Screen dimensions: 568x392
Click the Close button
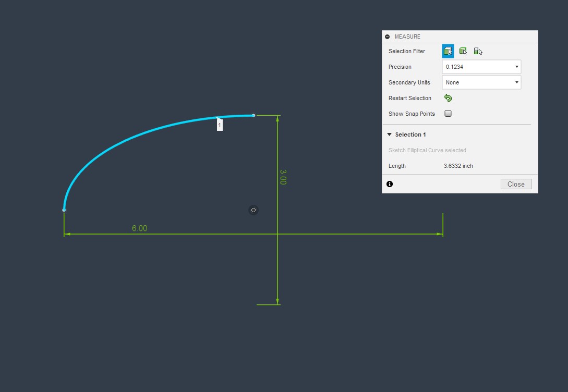pos(515,184)
